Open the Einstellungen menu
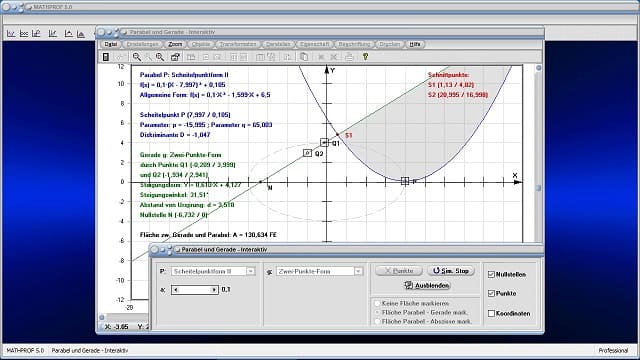Viewport: 640px width, 360px height. [x=142, y=44]
